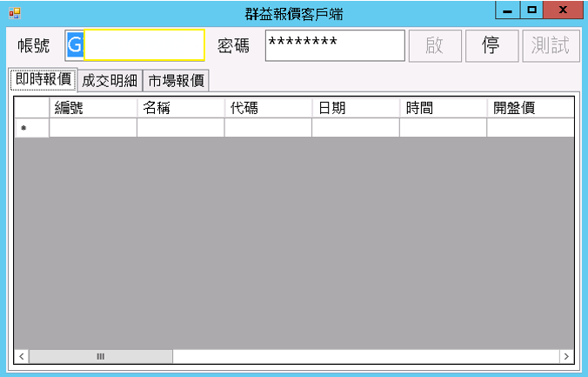Click the 密碼 password input field

click(335, 45)
